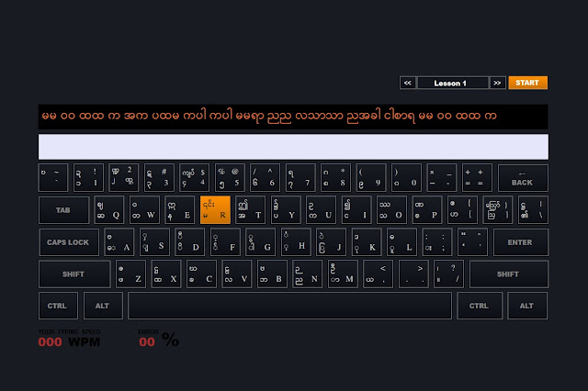Click the left SHIFT key
588x391 pixels.
coord(74,274)
